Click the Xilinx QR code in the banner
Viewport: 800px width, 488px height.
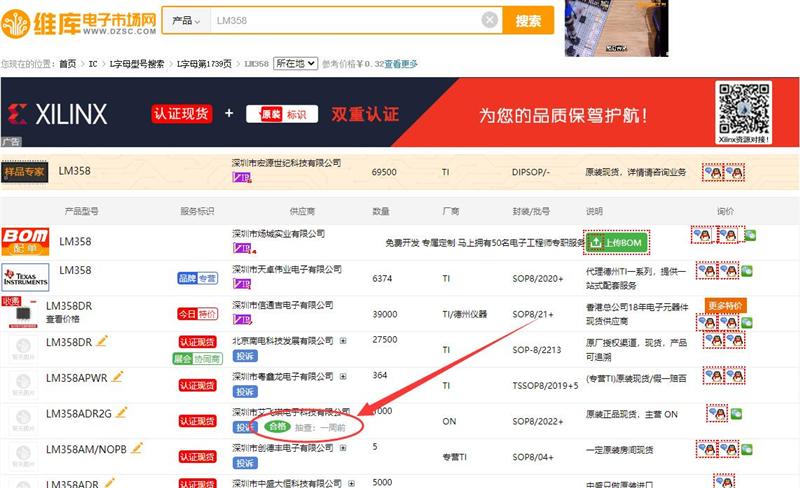coord(743,112)
